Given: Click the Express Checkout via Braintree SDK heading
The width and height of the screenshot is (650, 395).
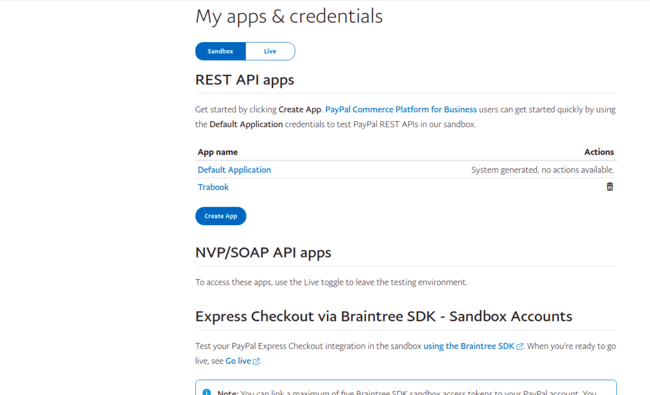Looking at the screenshot, I should click(384, 316).
